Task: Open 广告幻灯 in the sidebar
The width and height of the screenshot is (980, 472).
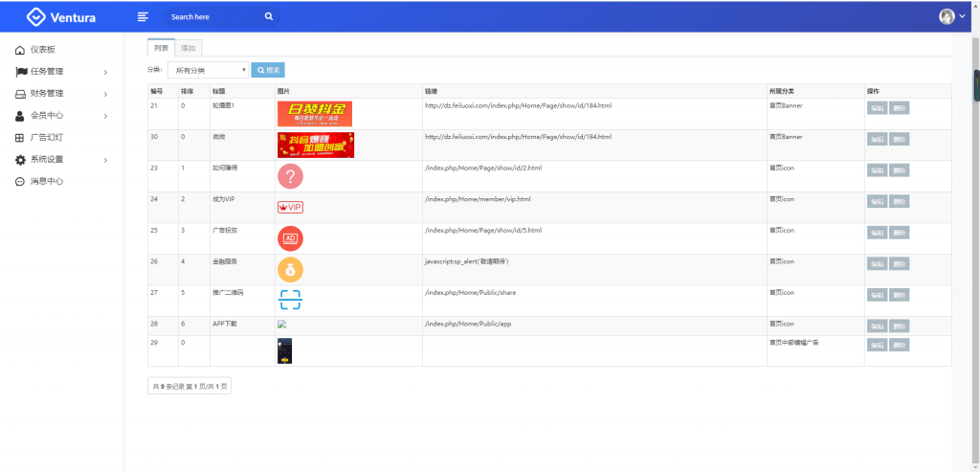Action: click(46, 138)
